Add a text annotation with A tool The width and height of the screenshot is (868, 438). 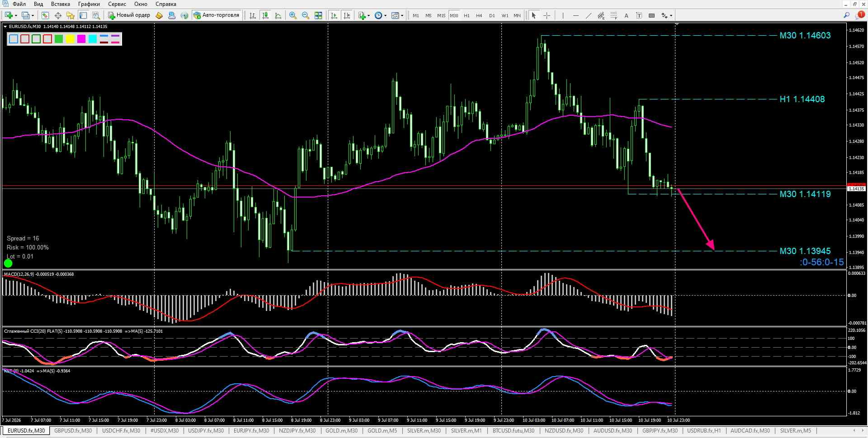(x=626, y=15)
